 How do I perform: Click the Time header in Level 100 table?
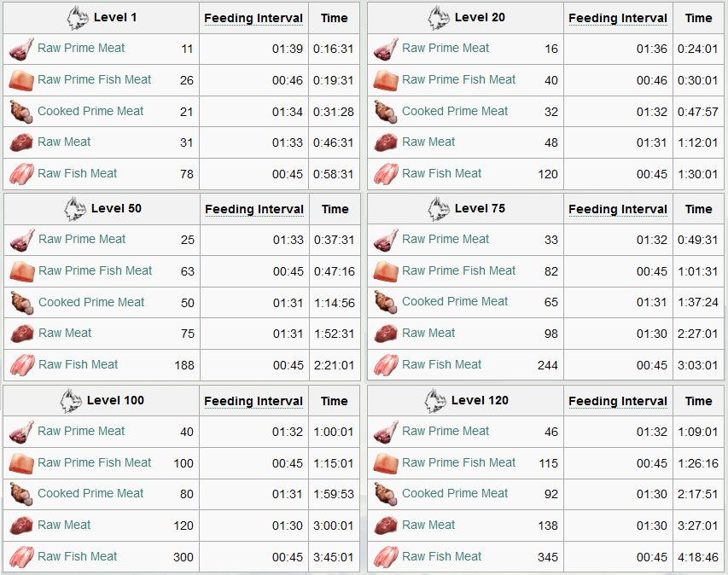click(x=335, y=401)
